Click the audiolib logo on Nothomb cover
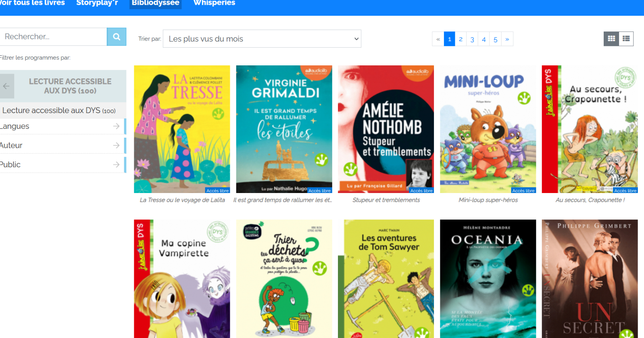The image size is (644, 338). coord(418,72)
